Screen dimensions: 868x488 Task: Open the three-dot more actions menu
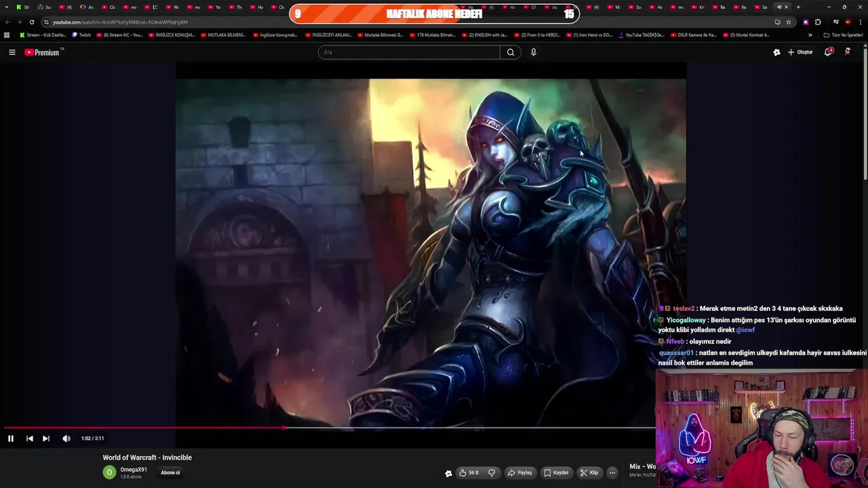[x=612, y=472]
